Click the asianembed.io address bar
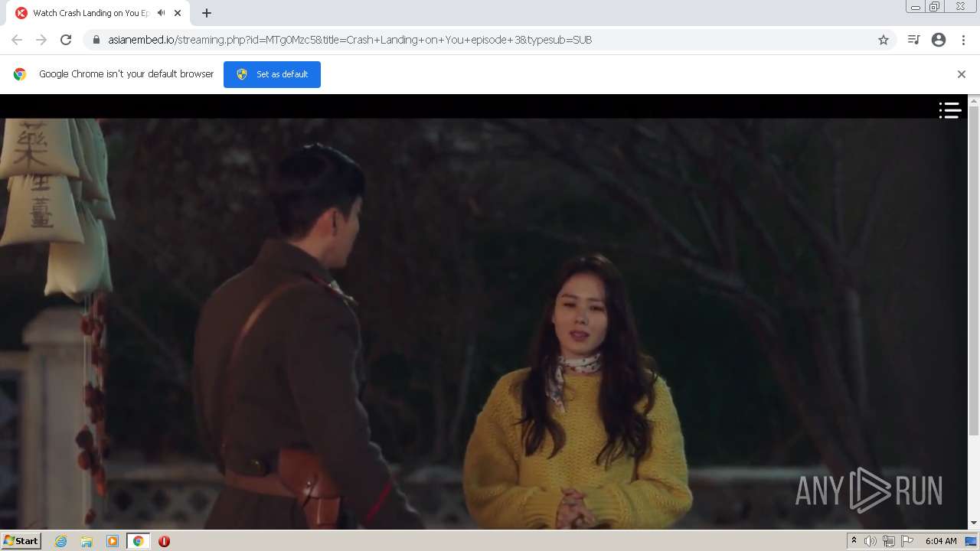Image resolution: width=980 pixels, height=551 pixels. [490, 40]
